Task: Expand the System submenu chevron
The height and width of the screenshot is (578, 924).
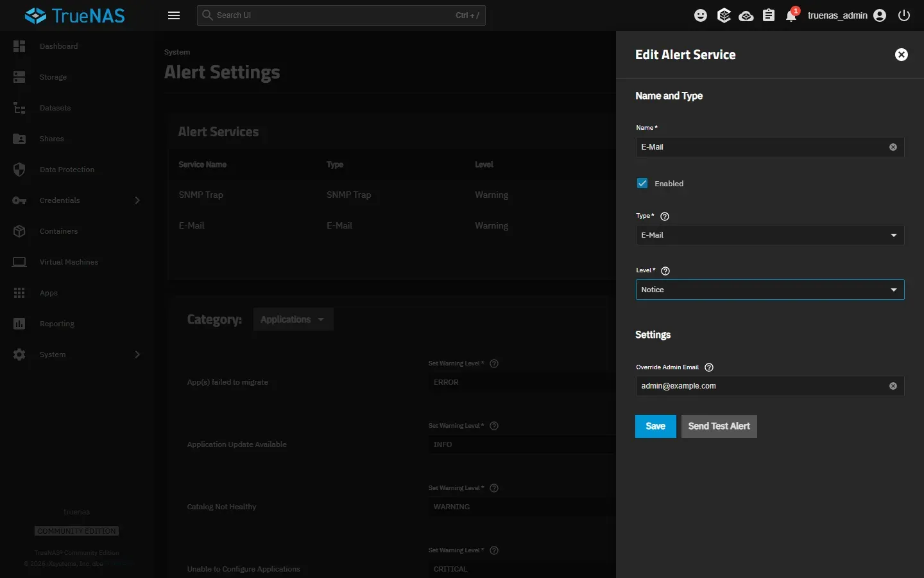Action: (137, 355)
